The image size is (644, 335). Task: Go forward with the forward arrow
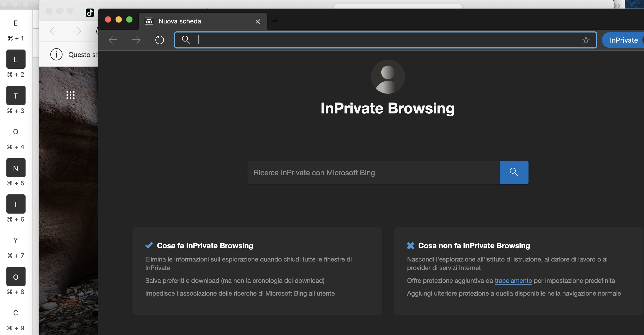[136, 40]
